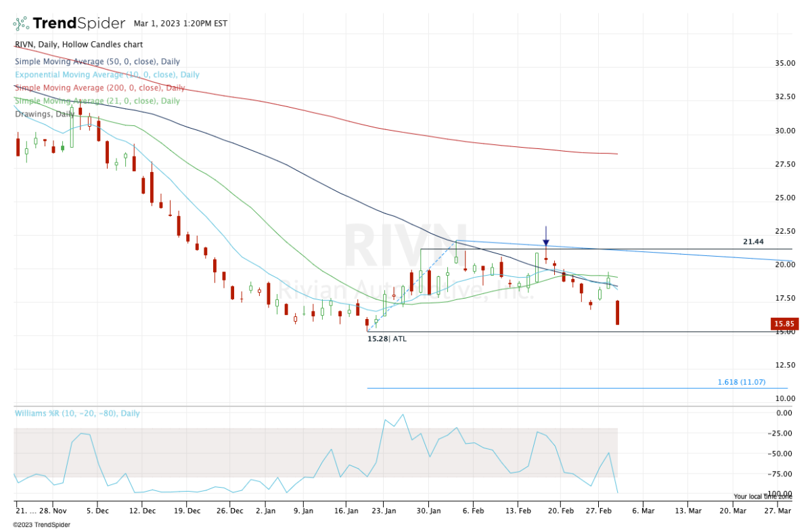Select the Simple Moving Average (21) legend entry
The height and width of the screenshot is (531, 812).
point(97,101)
